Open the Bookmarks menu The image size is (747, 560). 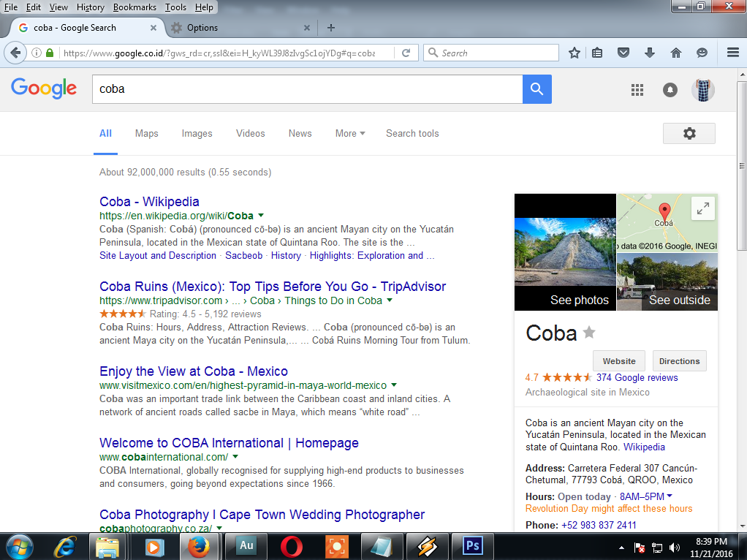[x=134, y=7]
